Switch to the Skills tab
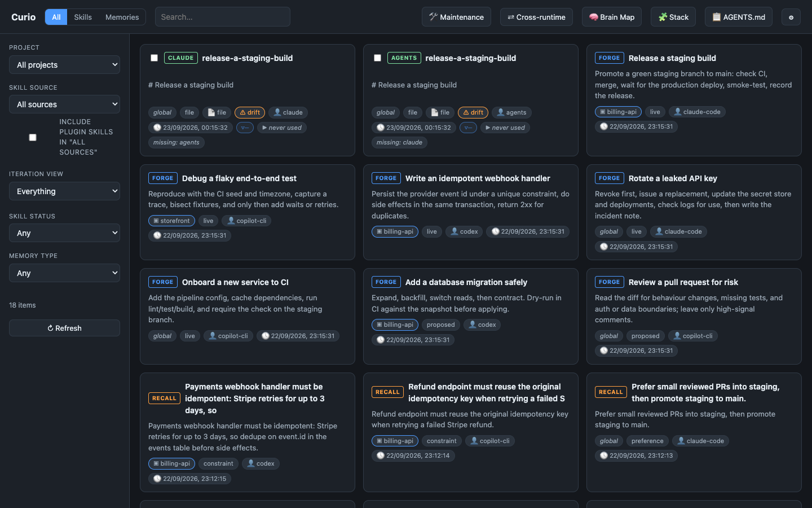 tap(83, 17)
